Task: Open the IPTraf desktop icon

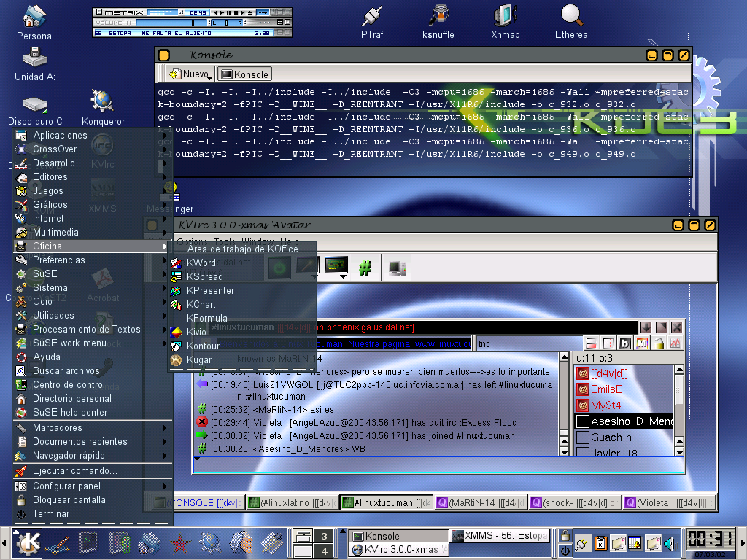Action: pos(371,22)
